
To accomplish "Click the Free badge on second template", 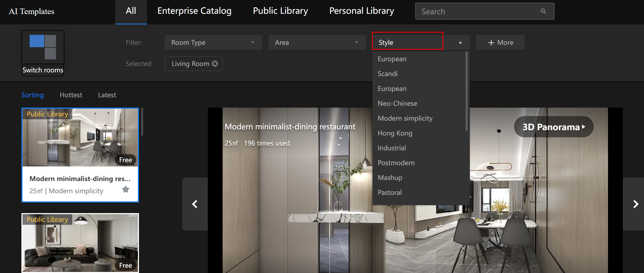I will click(x=125, y=265).
